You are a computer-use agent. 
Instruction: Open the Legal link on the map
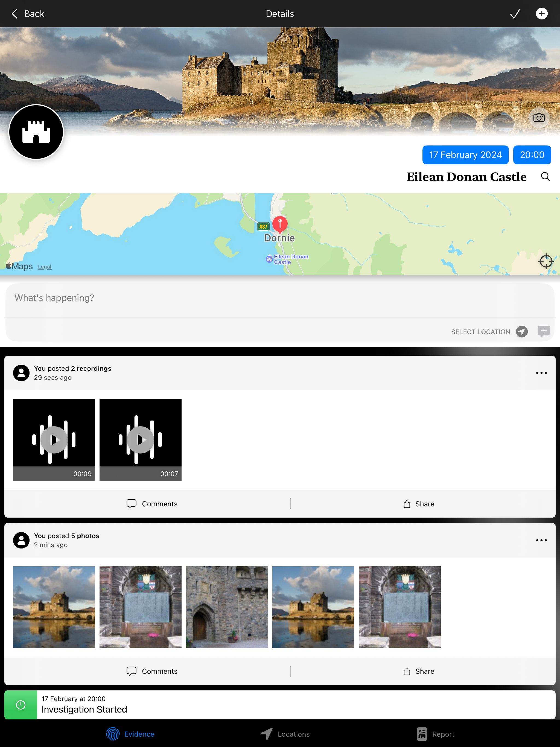(x=45, y=267)
